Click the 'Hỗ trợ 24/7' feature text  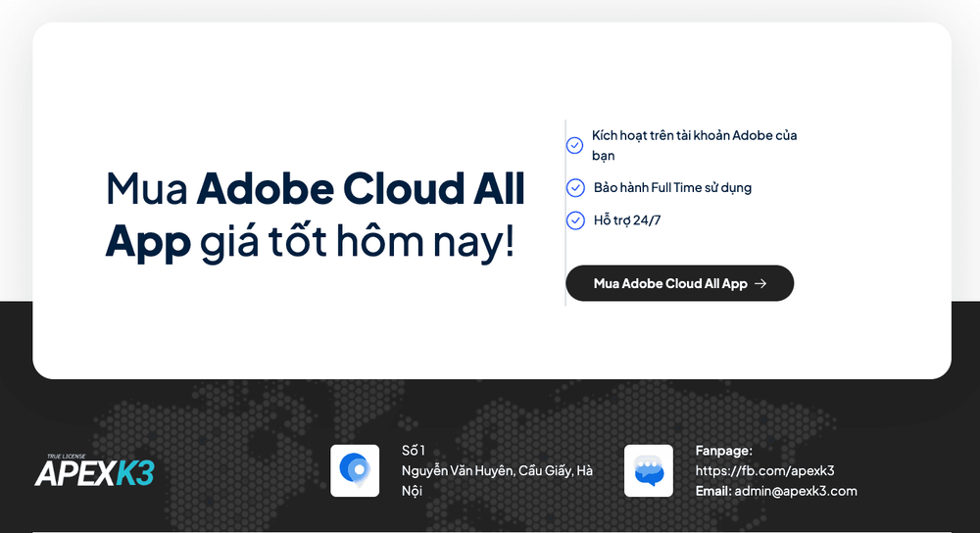click(x=627, y=219)
